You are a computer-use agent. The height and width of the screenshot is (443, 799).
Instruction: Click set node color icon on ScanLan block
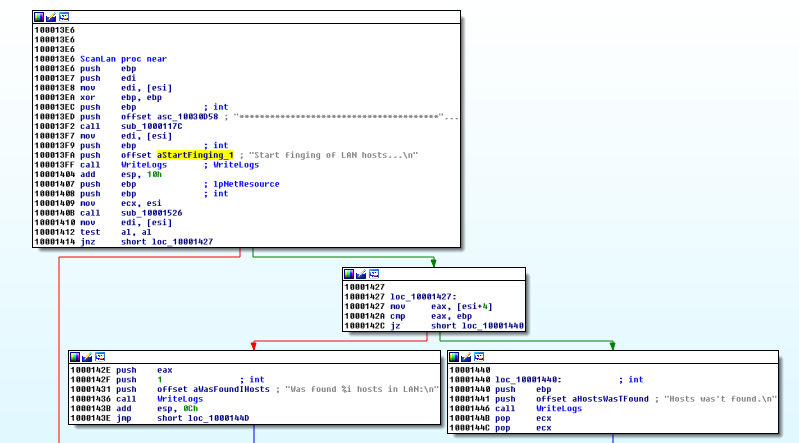coord(39,18)
